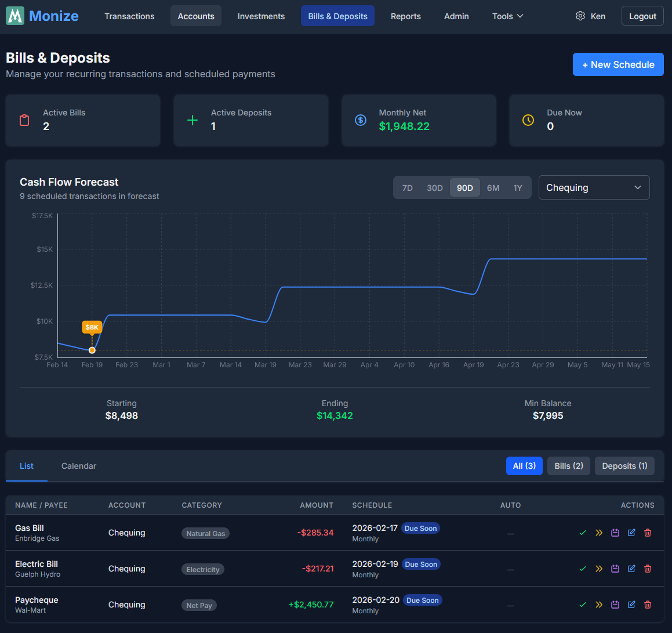Click the Monize logo icon
The height and width of the screenshot is (633, 672).
tap(15, 16)
